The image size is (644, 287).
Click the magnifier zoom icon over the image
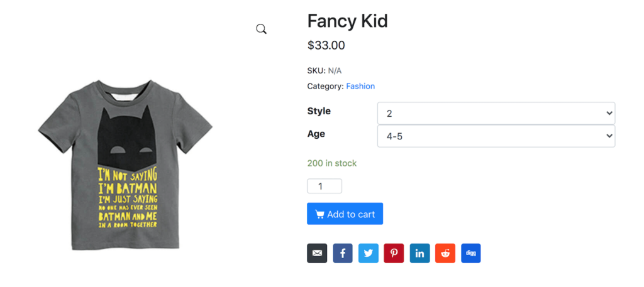[x=262, y=29]
